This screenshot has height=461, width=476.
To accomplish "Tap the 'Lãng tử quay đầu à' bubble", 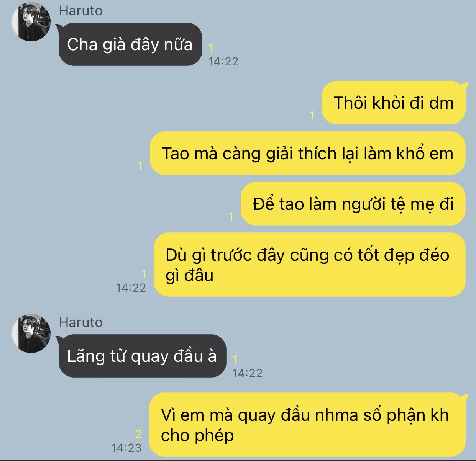I will pos(142,356).
